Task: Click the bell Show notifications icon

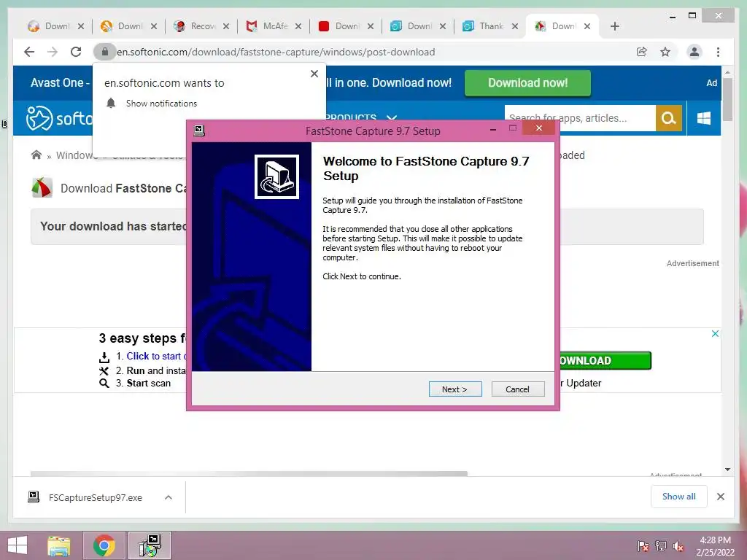Action: point(111,103)
